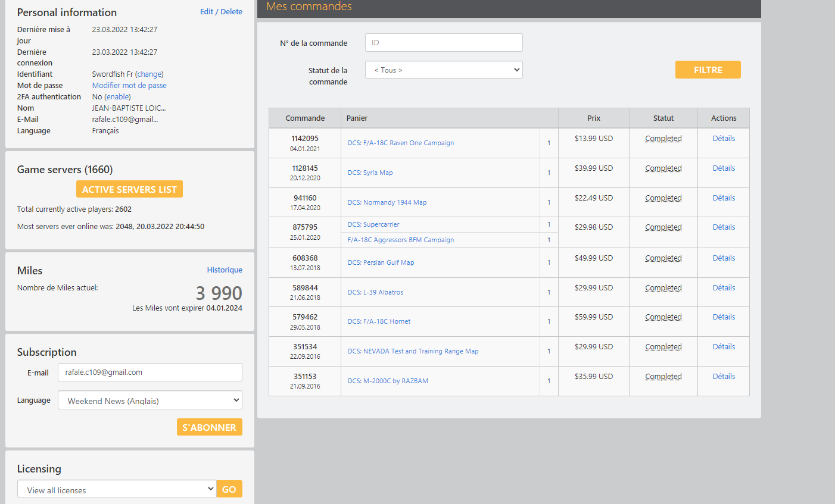Viewport: 835px width, 504px height.
Task: Open Détails for order 875795
Action: point(724,227)
